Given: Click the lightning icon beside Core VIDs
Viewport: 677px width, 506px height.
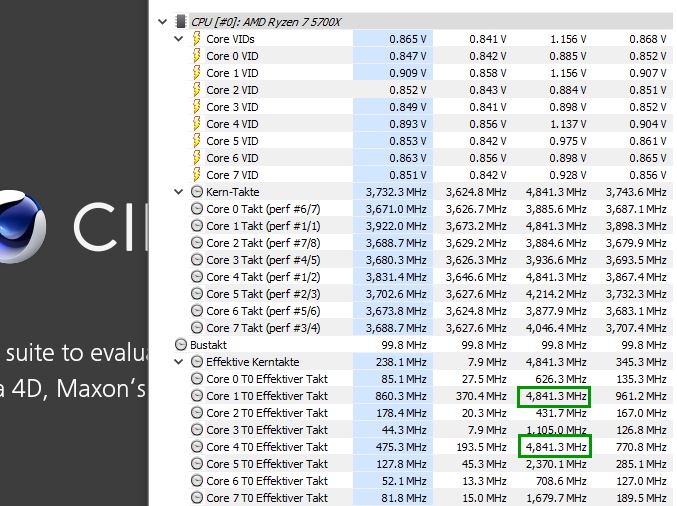Looking at the screenshot, I should pos(196,39).
